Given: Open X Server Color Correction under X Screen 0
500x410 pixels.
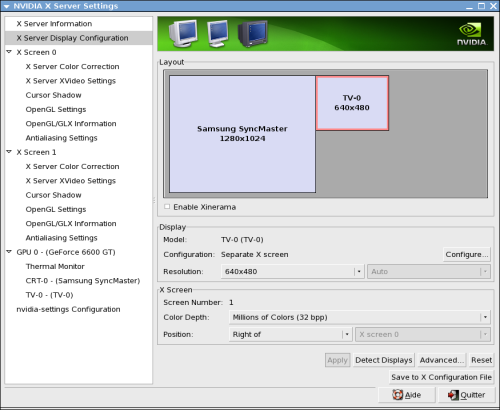Looking at the screenshot, I should pyautogui.click(x=72, y=66).
